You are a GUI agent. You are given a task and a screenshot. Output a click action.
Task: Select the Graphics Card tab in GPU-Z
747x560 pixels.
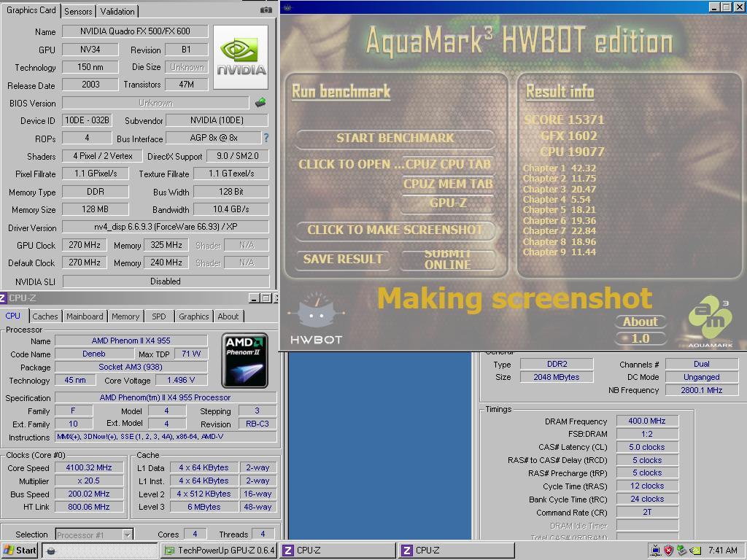(x=31, y=10)
